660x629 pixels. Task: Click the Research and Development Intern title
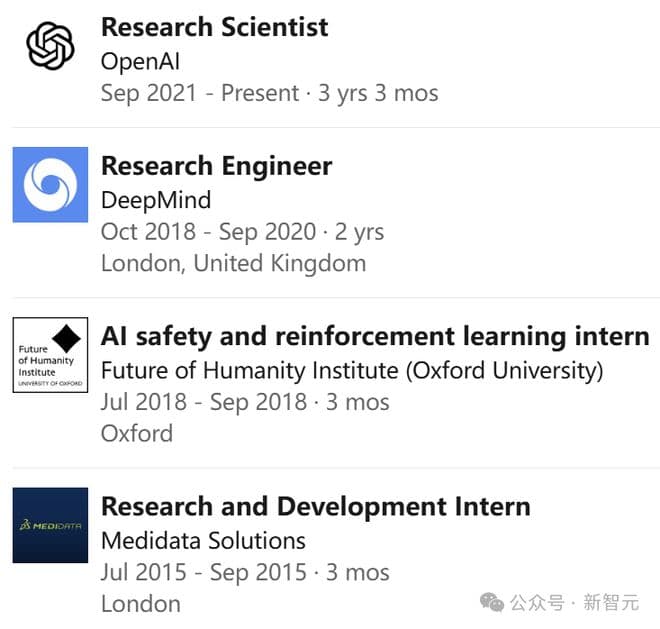[x=315, y=506]
